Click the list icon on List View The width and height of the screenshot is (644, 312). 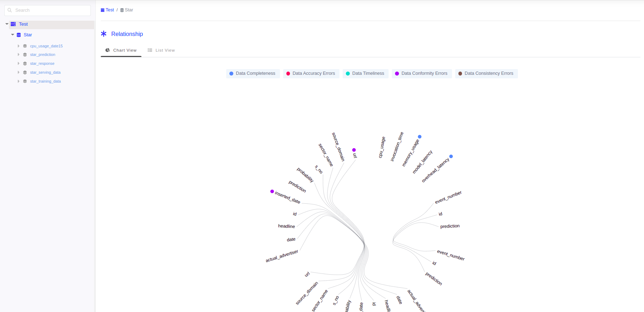click(150, 50)
